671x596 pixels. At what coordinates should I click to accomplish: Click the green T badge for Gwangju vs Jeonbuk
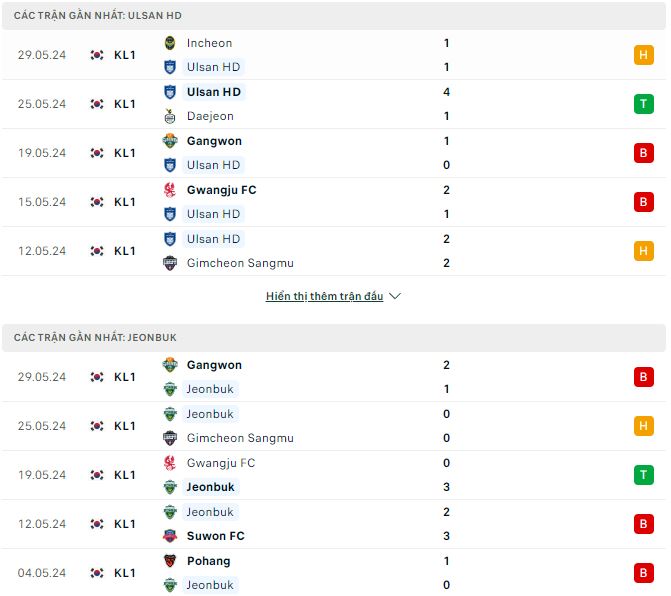644,475
